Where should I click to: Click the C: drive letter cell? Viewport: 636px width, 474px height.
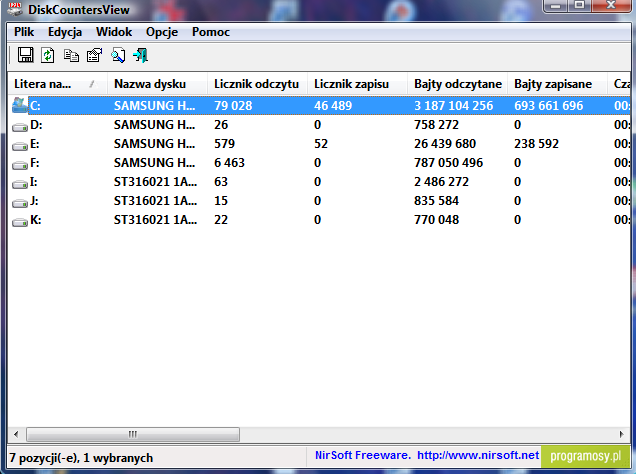(x=35, y=106)
